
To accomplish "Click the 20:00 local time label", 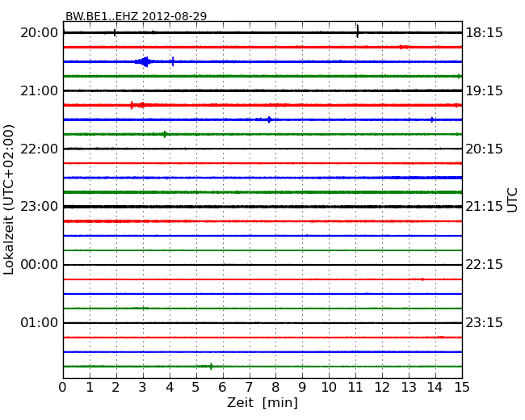I will 40,33.
